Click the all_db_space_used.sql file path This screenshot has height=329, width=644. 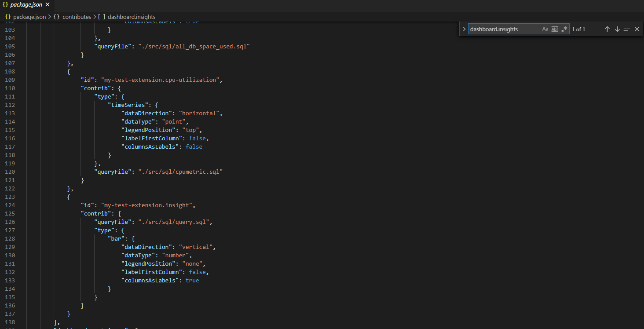pyautogui.click(x=194, y=46)
